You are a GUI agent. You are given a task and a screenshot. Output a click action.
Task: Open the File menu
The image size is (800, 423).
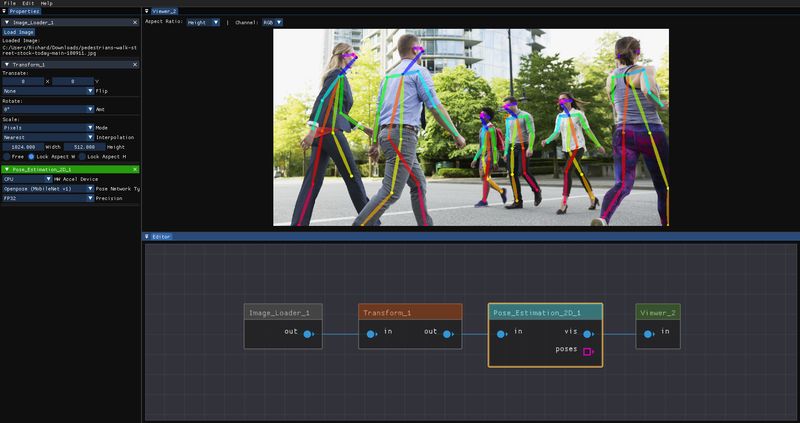click(9, 4)
